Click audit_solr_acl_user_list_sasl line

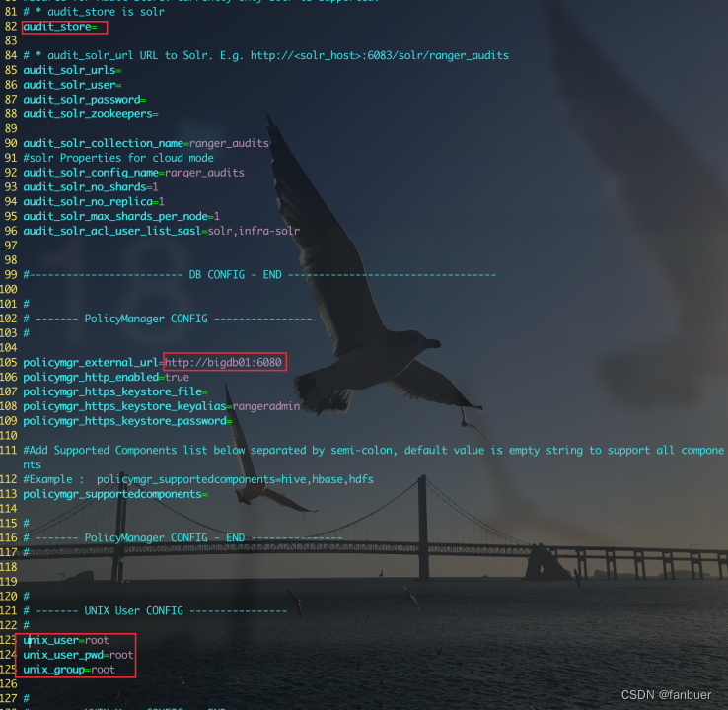(x=161, y=231)
